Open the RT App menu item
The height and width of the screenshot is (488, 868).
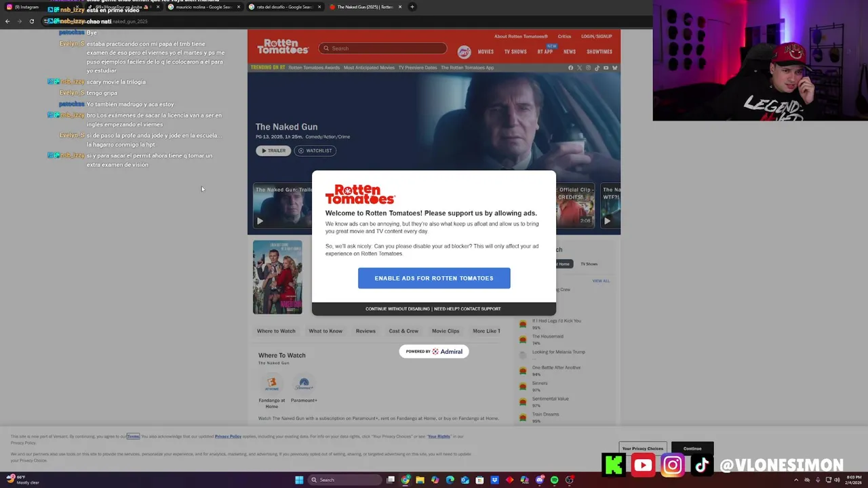tap(545, 52)
